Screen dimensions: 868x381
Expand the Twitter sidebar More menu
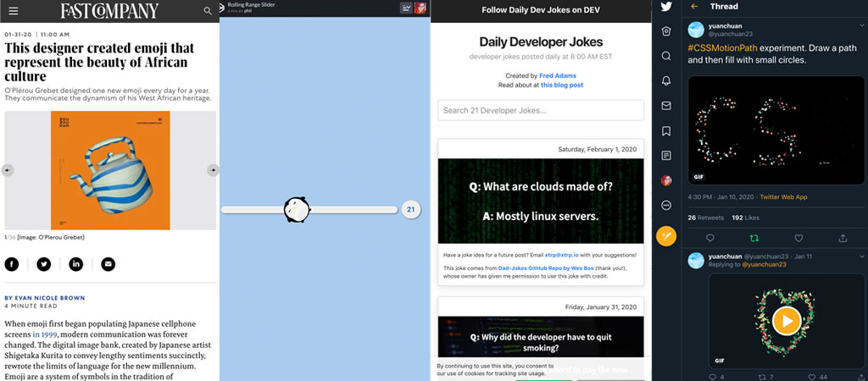point(666,206)
